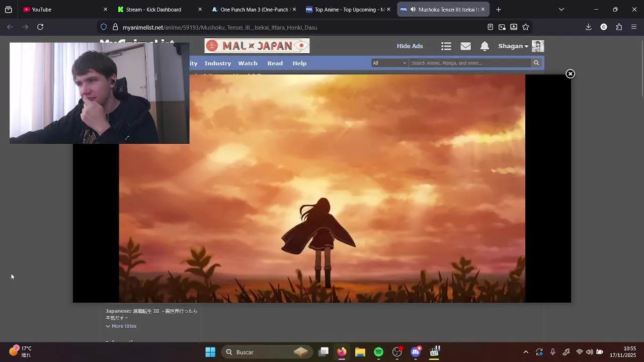
Task: Focus the Search Anime, Manga field
Action: [470, 63]
